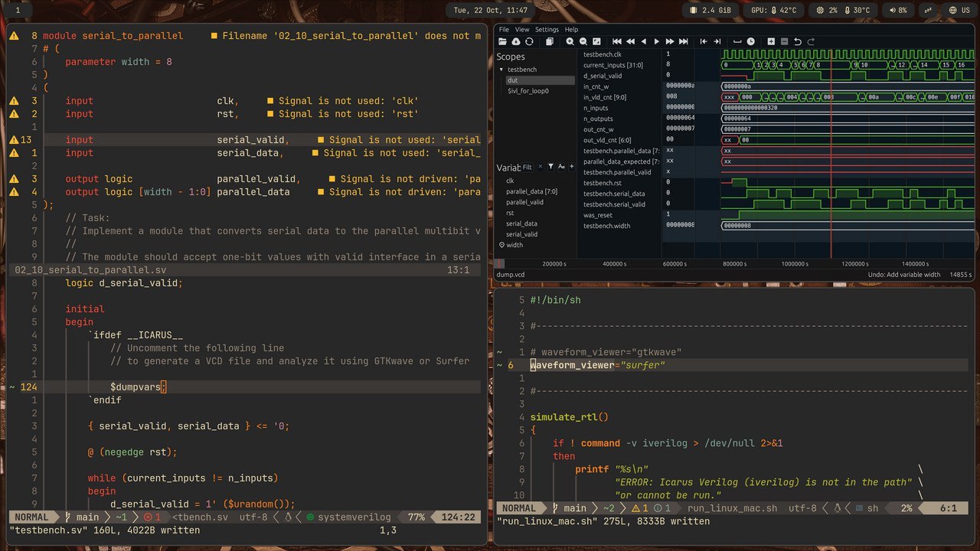Click the zoom to fit icon

coord(596,41)
